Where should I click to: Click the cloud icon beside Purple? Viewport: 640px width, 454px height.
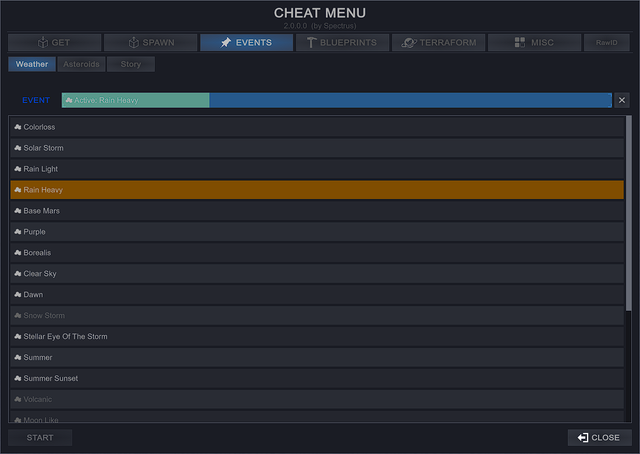(x=18, y=231)
